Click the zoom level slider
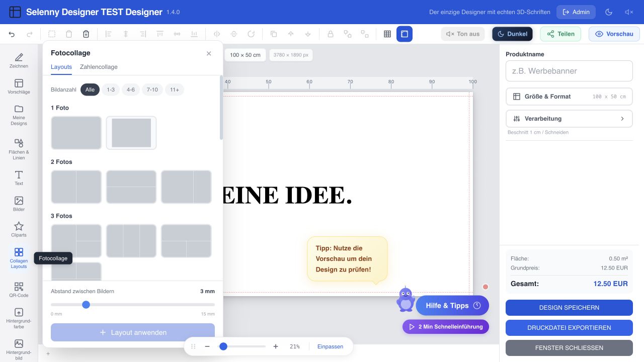Viewport: 644px width, 362px height. pos(242,346)
